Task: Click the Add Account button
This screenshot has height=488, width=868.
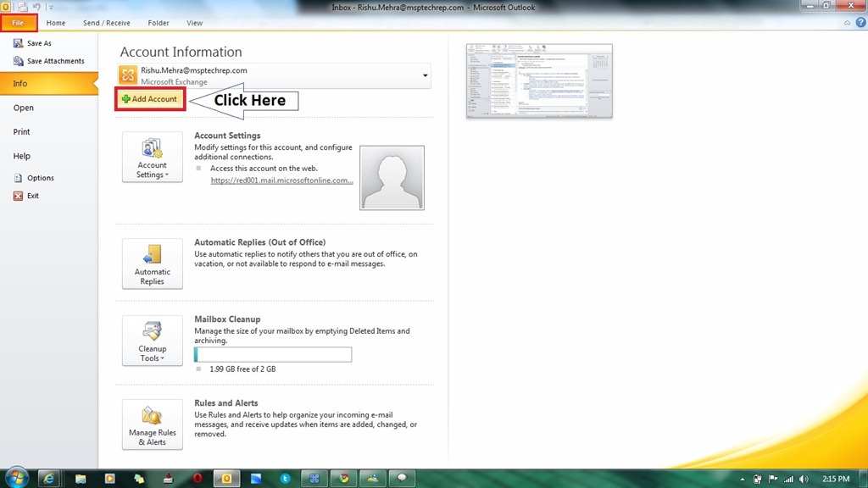Action: [x=150, y=99]
